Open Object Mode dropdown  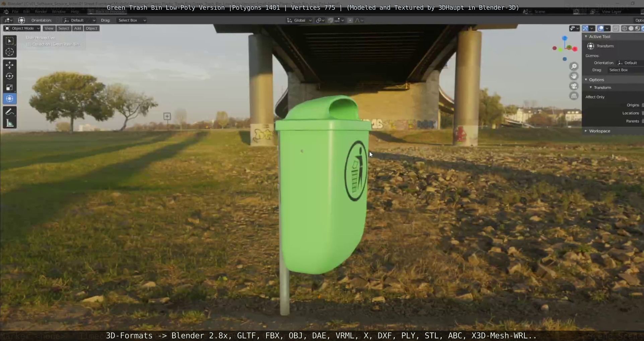22,28
